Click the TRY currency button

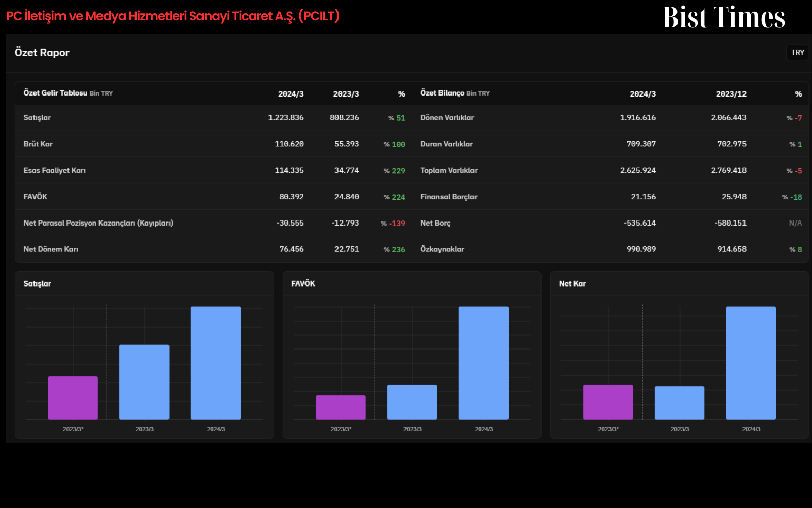click(797, 52)
